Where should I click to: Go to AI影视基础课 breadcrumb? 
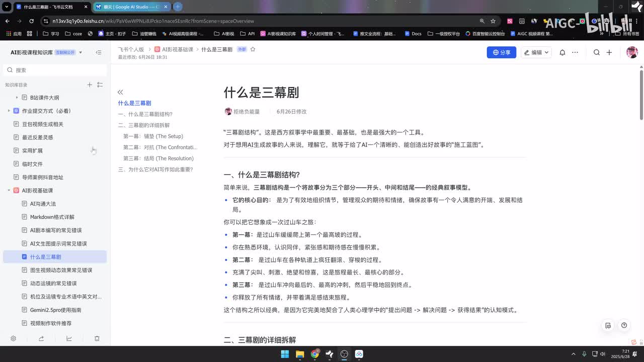(x=174, y=49)
